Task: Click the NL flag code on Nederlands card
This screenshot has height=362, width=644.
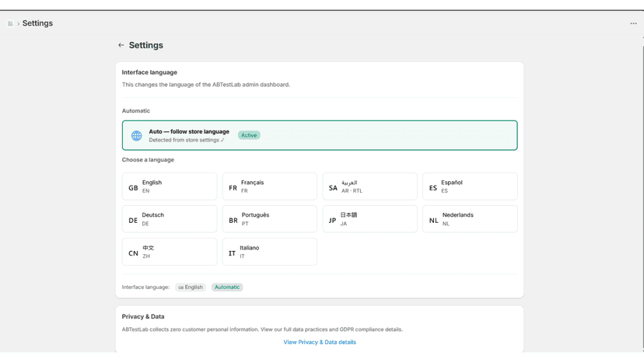Action: [x=434, y=221]
